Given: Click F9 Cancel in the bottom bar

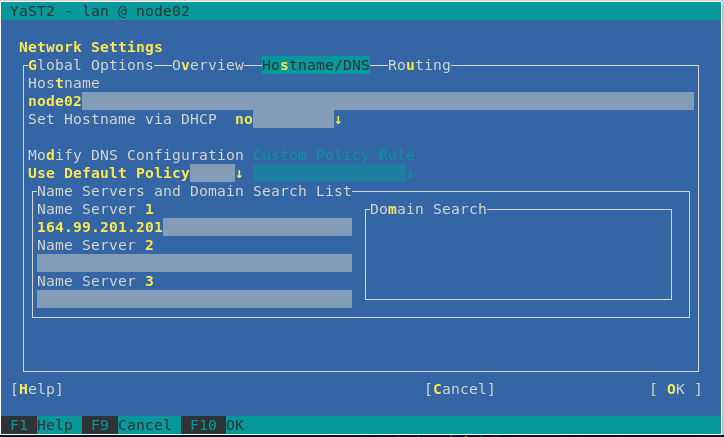Looking at the screenshot, I should (x=127, y=425).
